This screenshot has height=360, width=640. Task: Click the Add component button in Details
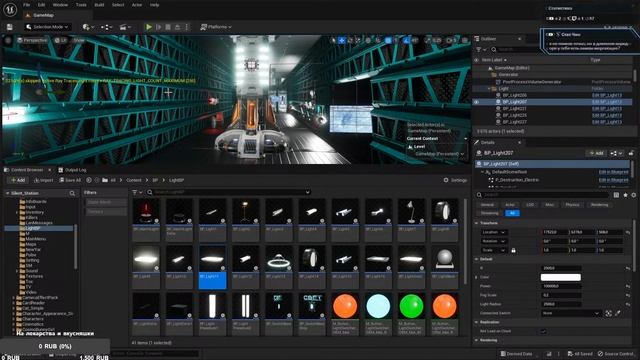(x=596, y=153)
